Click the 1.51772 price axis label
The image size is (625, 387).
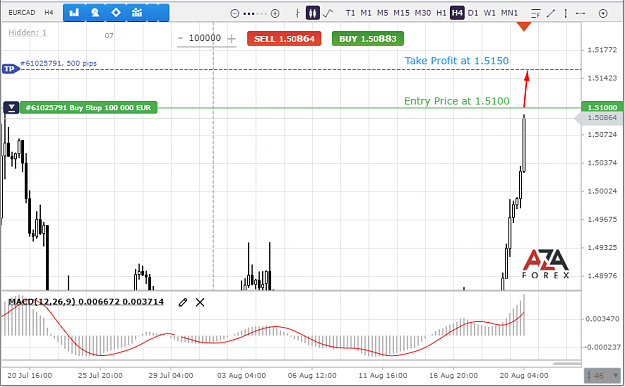[602, 50]
